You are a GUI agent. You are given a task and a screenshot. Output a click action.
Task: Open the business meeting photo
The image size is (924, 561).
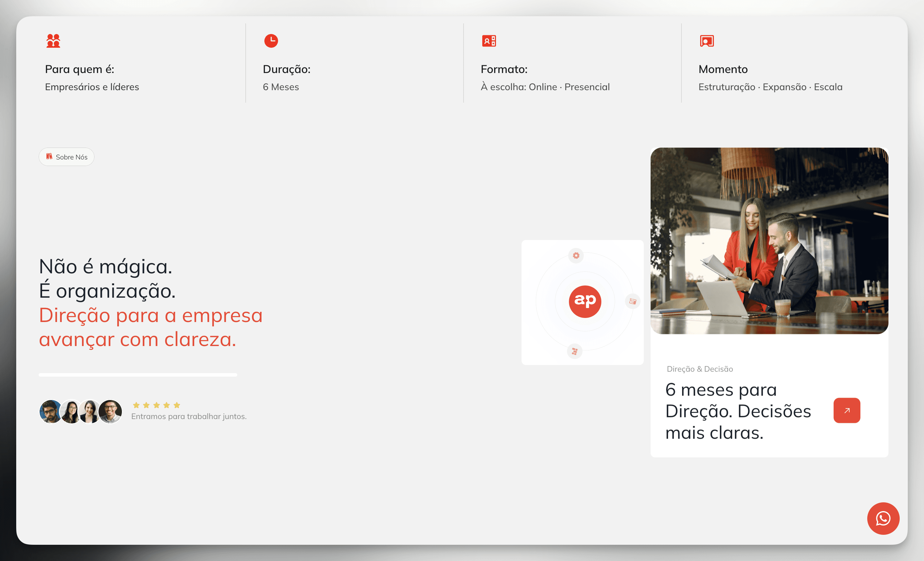click(x=769, y=241)
